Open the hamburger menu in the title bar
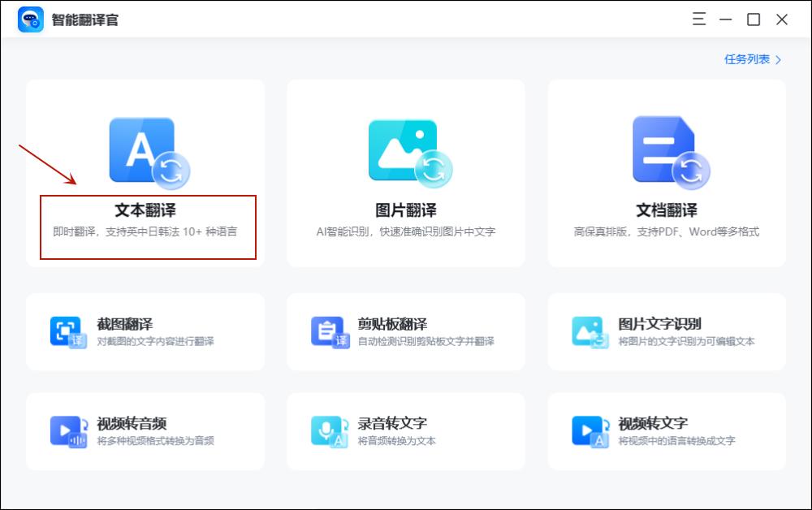 (698, 19)
